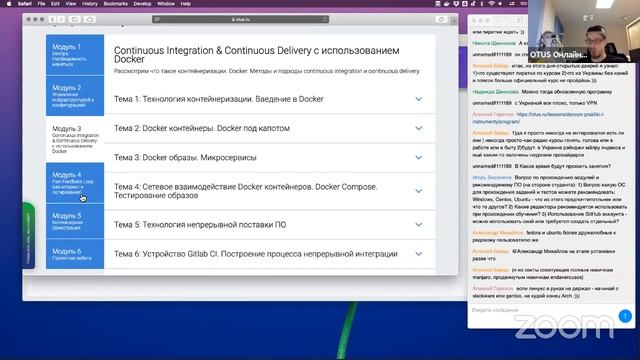Click the Continuous Integration & Continuous Delivery heading
Screen dimensions: 640x360
256,55
